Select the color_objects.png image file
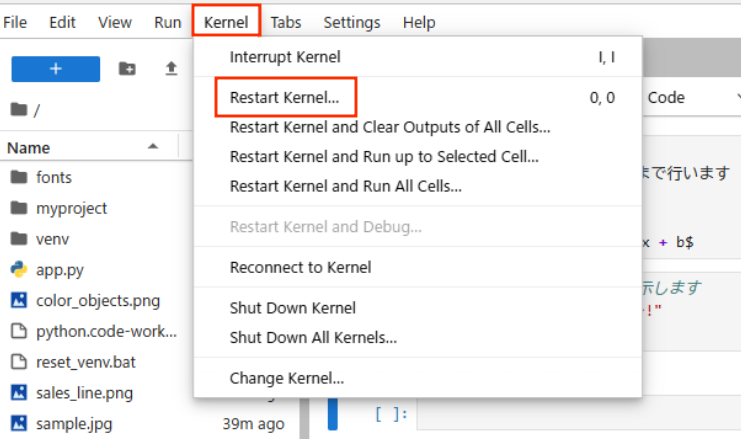The width and height of the screenshot is (741, 439). pos(97,300)
